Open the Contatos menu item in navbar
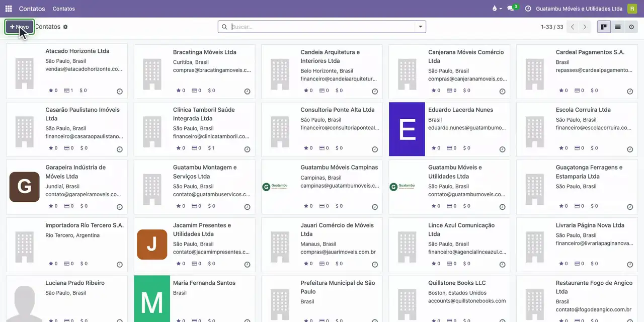Image resolution: width=644 pixels, height=322 pixels. (63, 9)
